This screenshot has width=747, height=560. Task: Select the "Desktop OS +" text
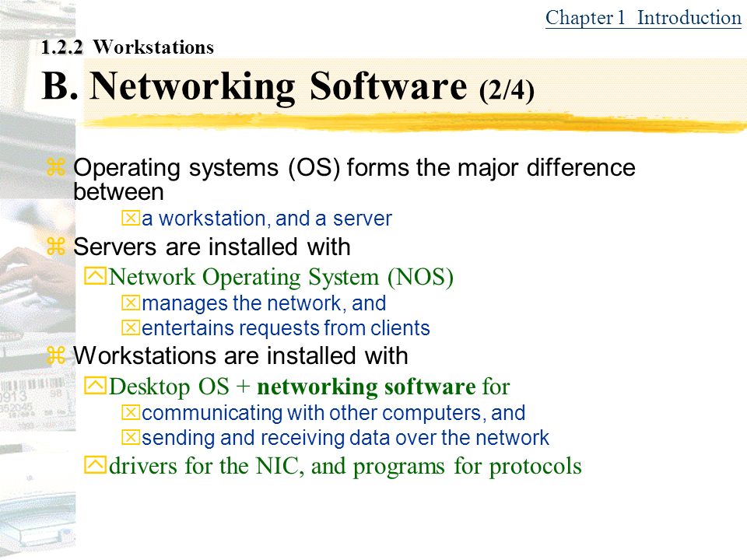point(180,387)
